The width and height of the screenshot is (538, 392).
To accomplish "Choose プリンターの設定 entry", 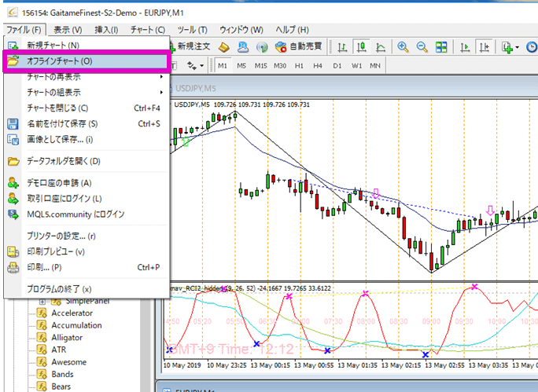I will [87, 236].
